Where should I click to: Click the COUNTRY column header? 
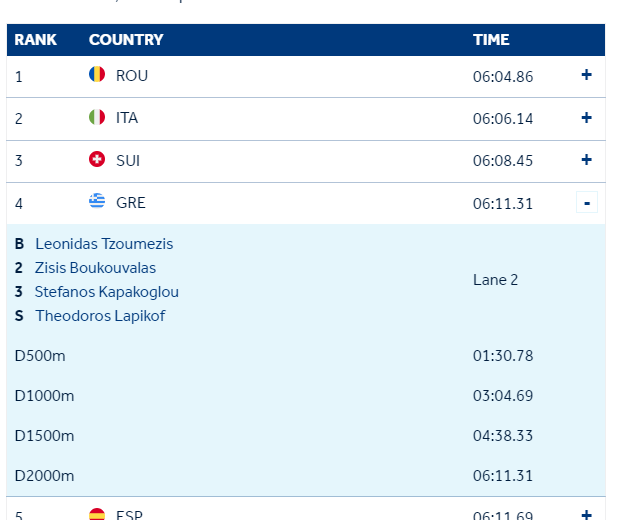point(126,40)
